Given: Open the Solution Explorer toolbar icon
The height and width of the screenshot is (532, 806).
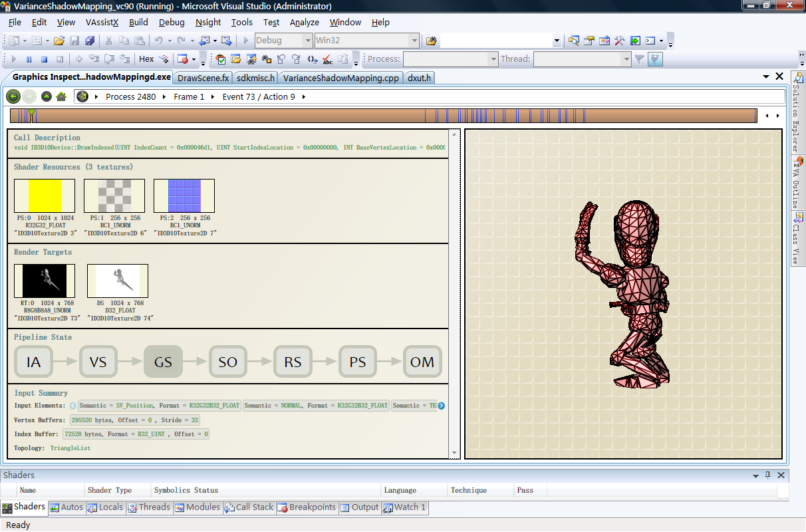Looking at the screenshot, I should click(573, 41).
